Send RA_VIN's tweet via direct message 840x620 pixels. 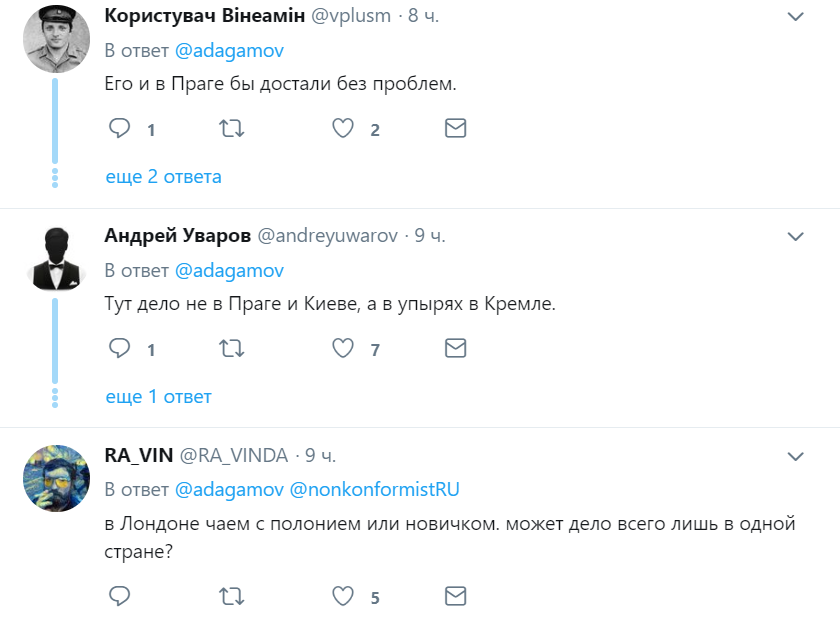(x=455, y=597)
